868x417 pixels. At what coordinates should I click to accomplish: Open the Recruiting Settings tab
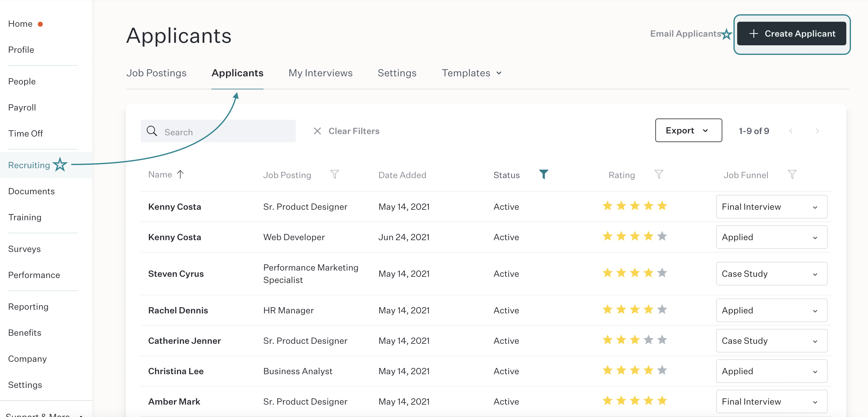(397, 73)
